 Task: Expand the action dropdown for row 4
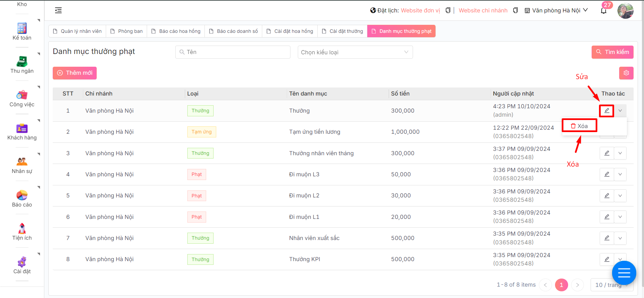[620, 174]
